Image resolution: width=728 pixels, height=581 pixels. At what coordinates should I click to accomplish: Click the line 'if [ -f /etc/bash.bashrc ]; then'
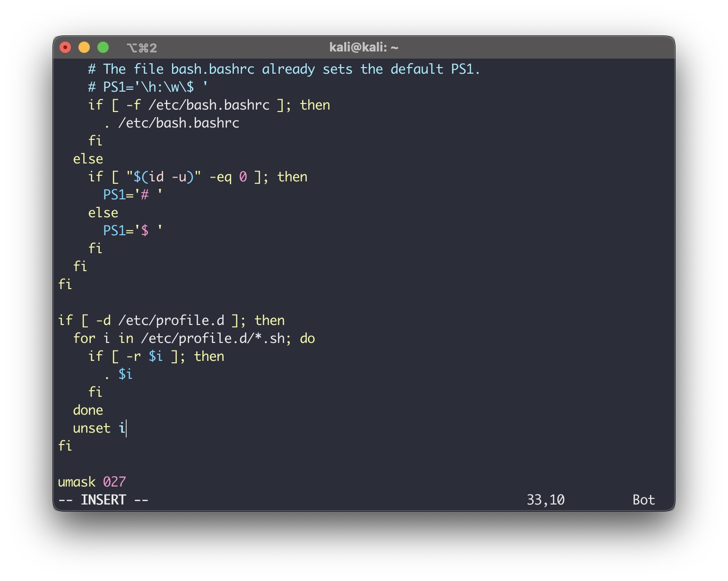tap(209, 105)
